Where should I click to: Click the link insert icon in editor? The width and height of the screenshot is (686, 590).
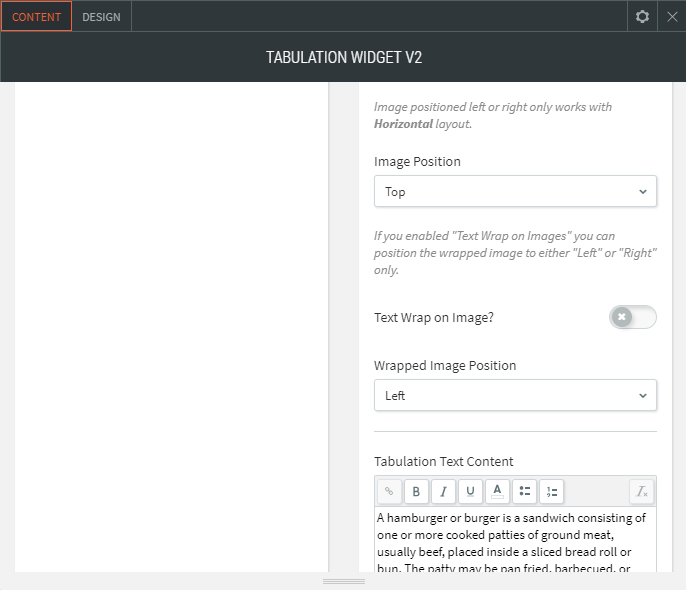click(x=389, y=491)
